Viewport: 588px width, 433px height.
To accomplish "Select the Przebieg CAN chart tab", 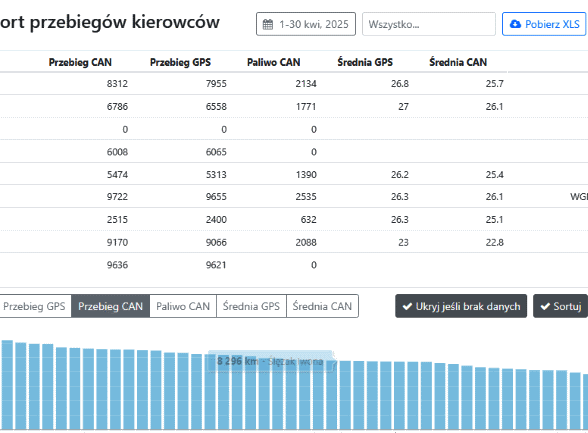I will (x=111, y=306).
